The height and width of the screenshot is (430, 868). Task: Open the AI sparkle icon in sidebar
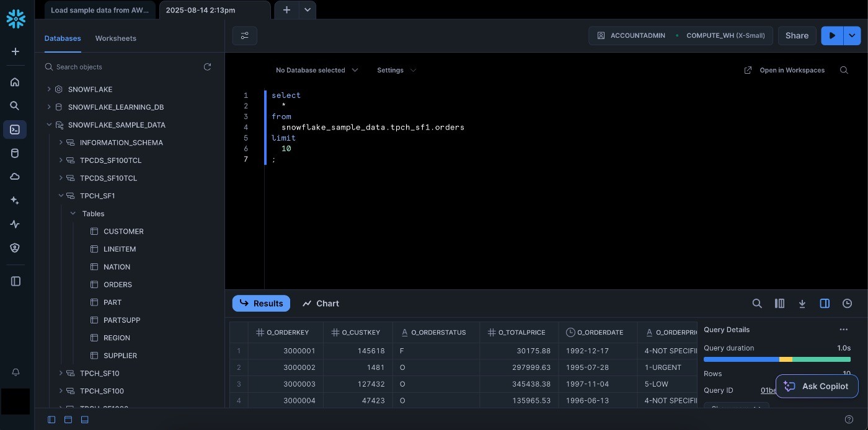pos(15,201)
